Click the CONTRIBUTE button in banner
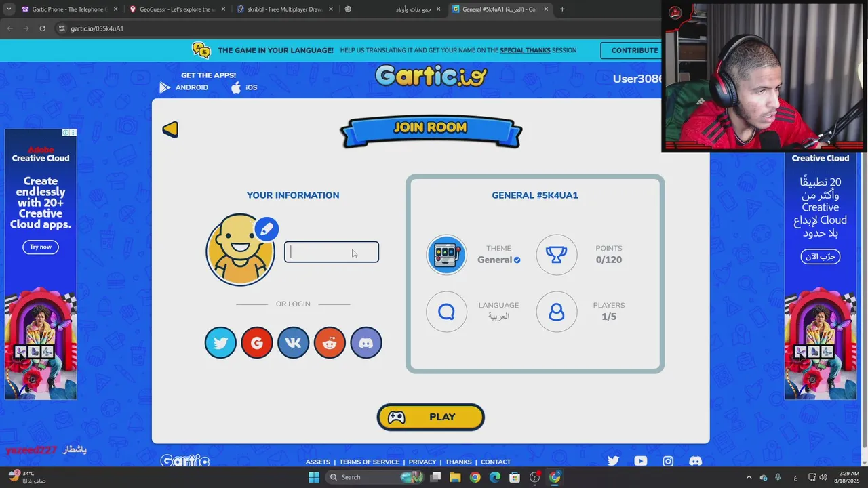Screen dimensions: 868x488 pos(635,50)
